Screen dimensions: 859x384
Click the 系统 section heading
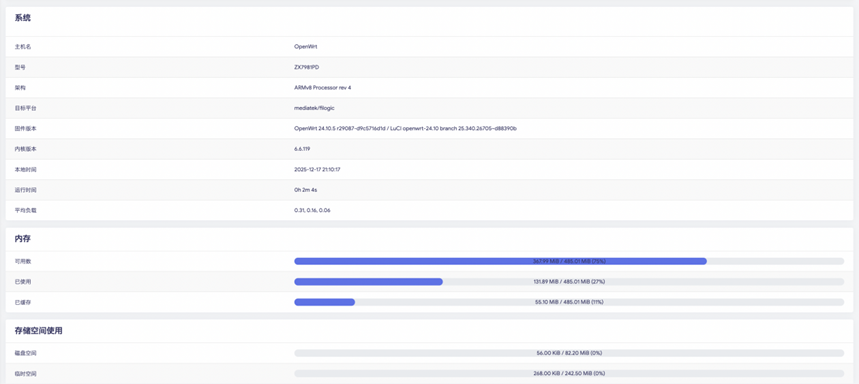(x=22, y=18)
